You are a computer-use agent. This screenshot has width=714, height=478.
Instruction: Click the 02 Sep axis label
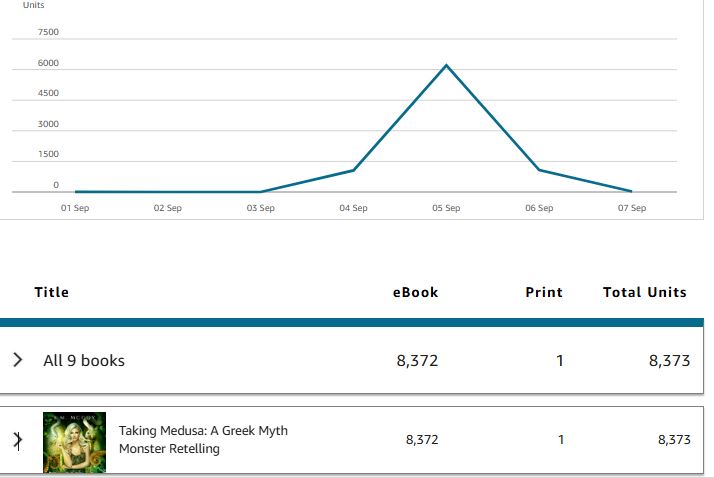(168, 208)
